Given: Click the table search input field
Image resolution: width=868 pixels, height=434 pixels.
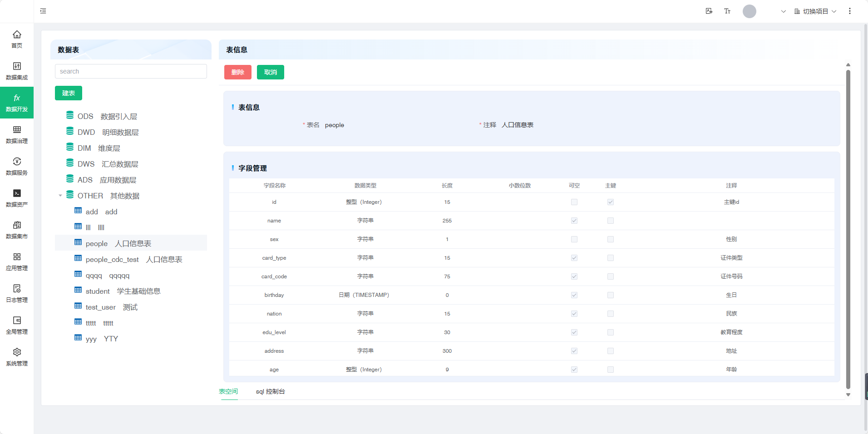Looking at the screenshot, I should click(131, 71).
